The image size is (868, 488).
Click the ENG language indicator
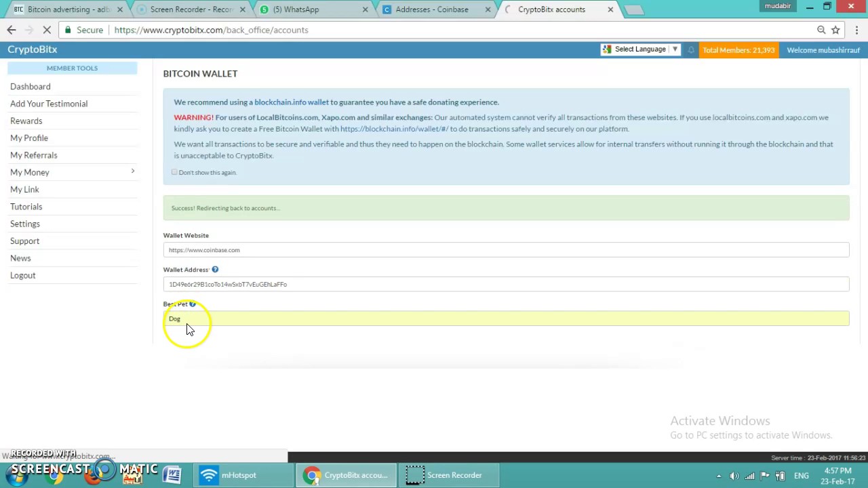pyautogui.click(x=802, y=476)
